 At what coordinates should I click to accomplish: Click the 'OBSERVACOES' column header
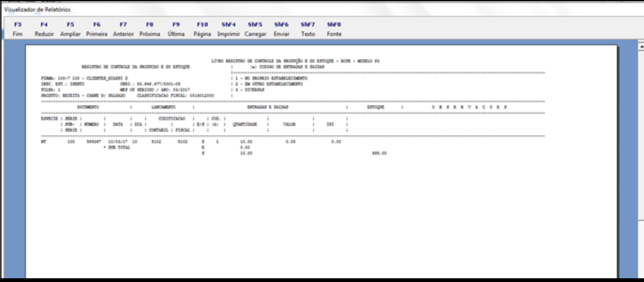(x=470, y=107)
